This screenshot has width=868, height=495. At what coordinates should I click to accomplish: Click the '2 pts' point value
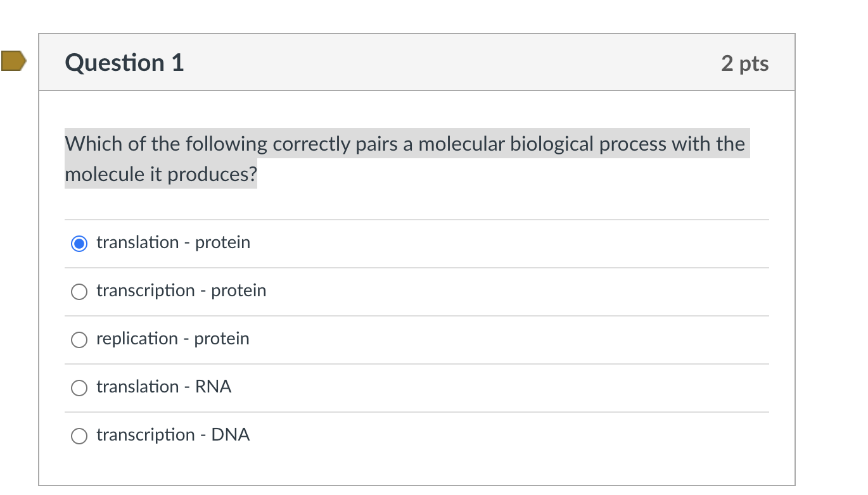(x=744, y=63)
